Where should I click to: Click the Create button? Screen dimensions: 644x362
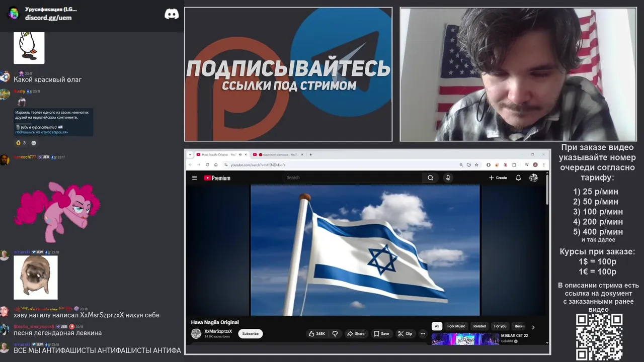(498, 177)
